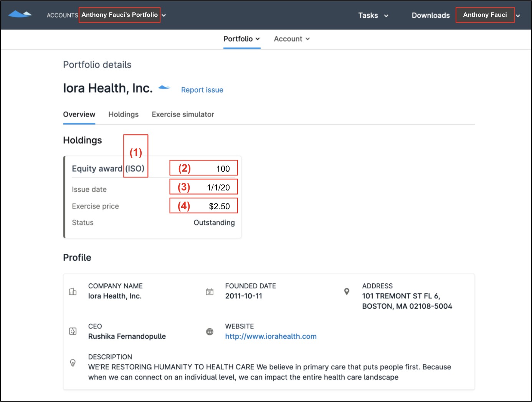
Task: Open the Portfolio navigation dropdown
Action: click(x=241, y=39)
